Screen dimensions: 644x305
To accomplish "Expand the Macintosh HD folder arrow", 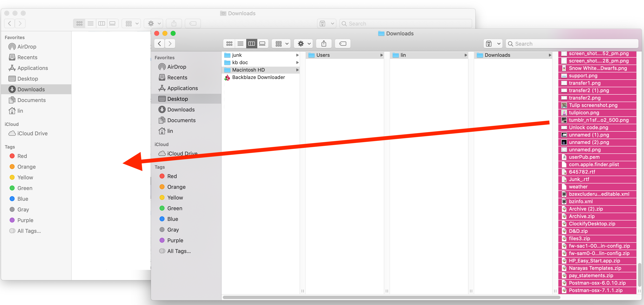I will coord(297,70).
